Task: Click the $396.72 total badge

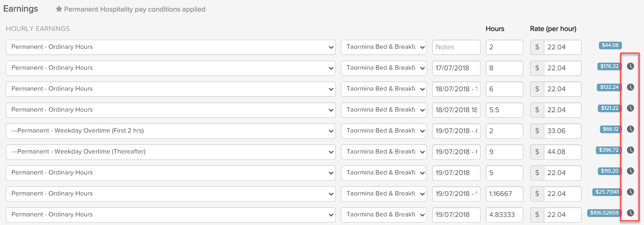Action: pyautogui.click(x=609, y=150)
